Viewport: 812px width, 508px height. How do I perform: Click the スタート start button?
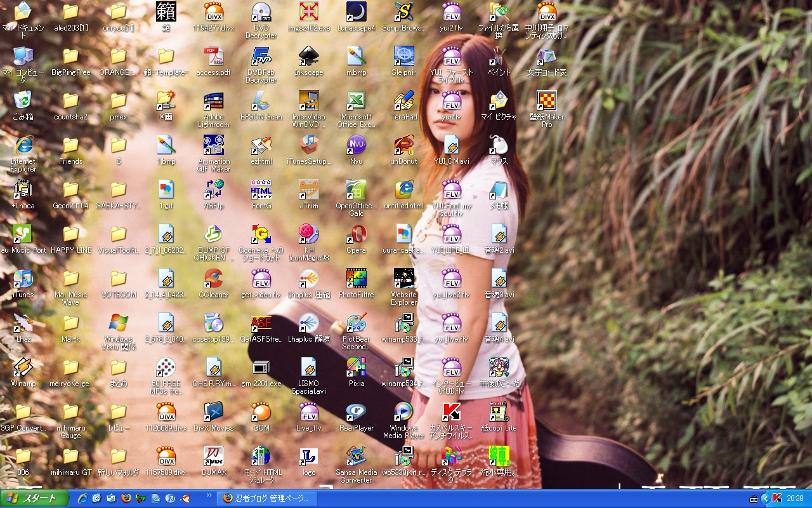pyautogui.click(x=32, y=498)
